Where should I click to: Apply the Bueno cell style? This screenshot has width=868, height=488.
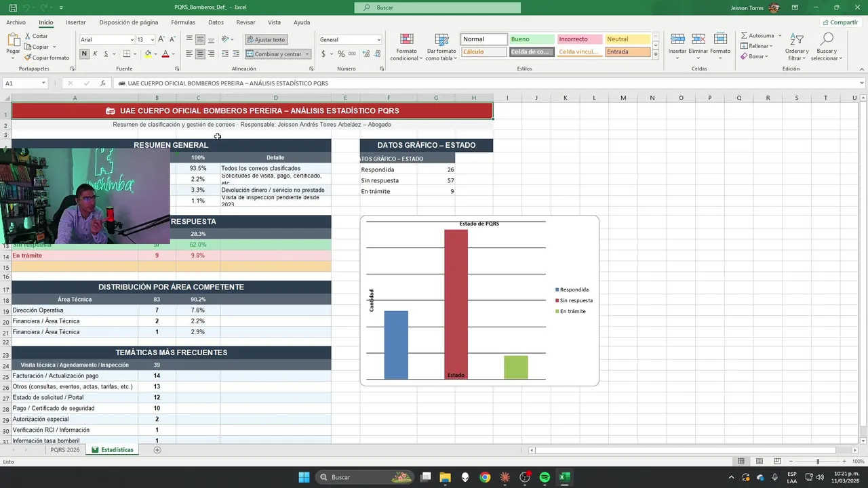(x=532, y=39)
